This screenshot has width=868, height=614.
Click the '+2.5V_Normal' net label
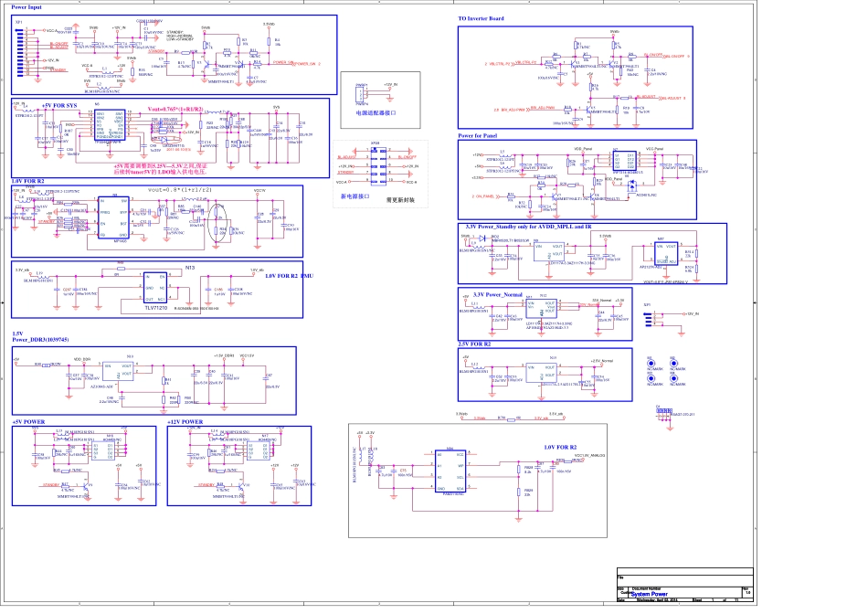(x=602, y=360)
